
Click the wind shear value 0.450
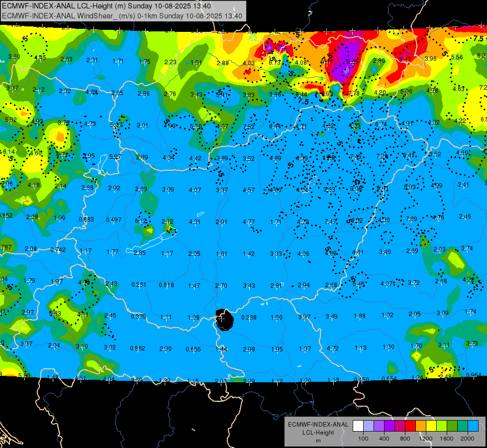(x=362, y=380)
